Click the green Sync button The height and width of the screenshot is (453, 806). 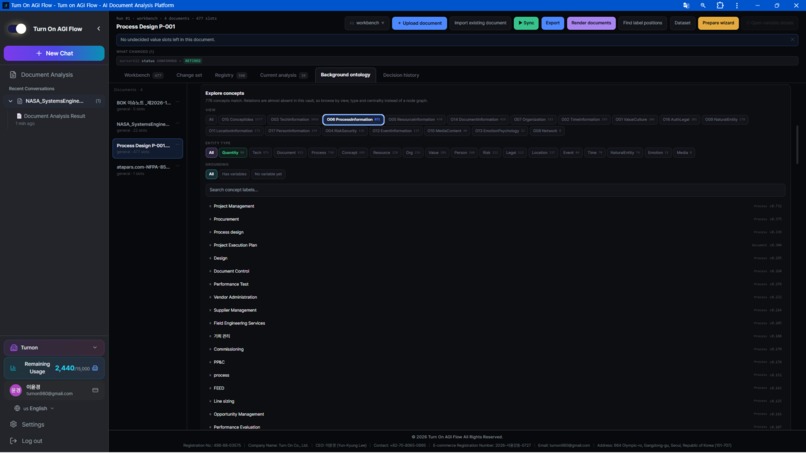[x=526, y=23]
